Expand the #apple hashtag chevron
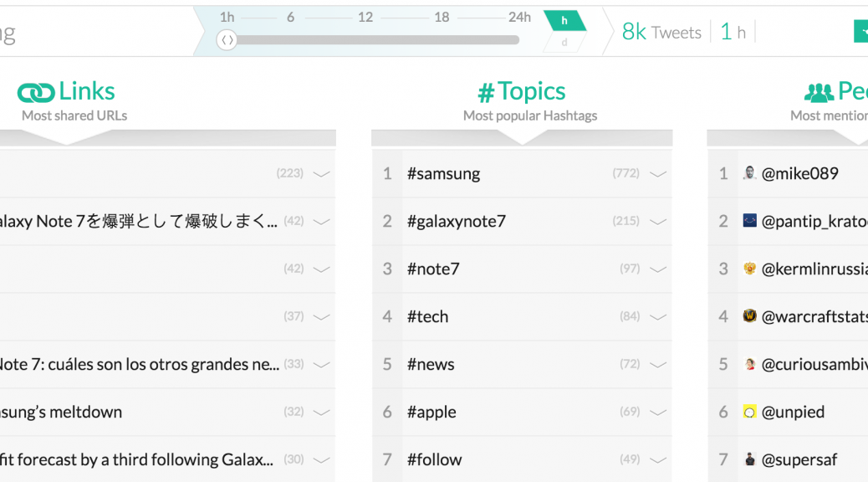 point(658,413)
